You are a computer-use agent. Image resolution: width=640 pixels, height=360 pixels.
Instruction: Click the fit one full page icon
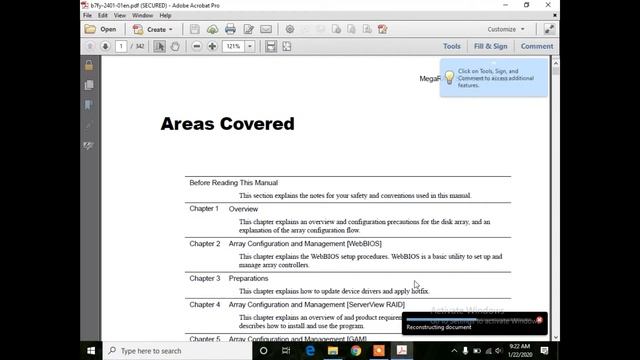point(287,46)
